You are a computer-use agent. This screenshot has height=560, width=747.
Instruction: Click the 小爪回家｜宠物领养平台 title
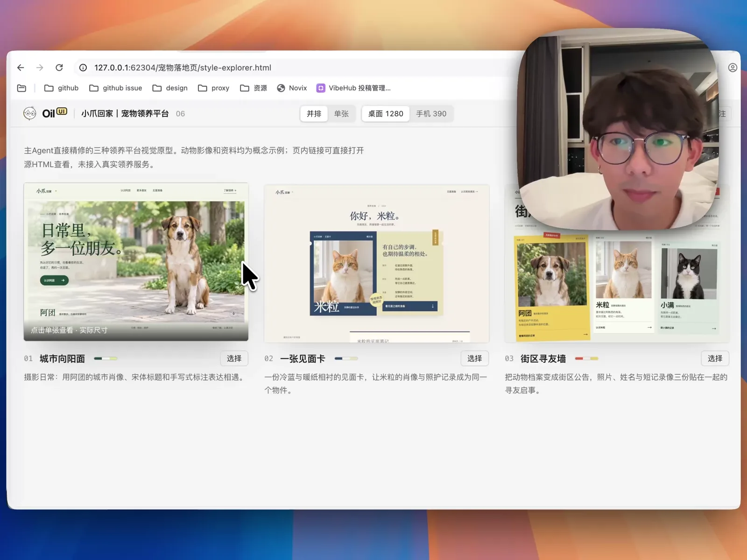click(x=125, y=113)
